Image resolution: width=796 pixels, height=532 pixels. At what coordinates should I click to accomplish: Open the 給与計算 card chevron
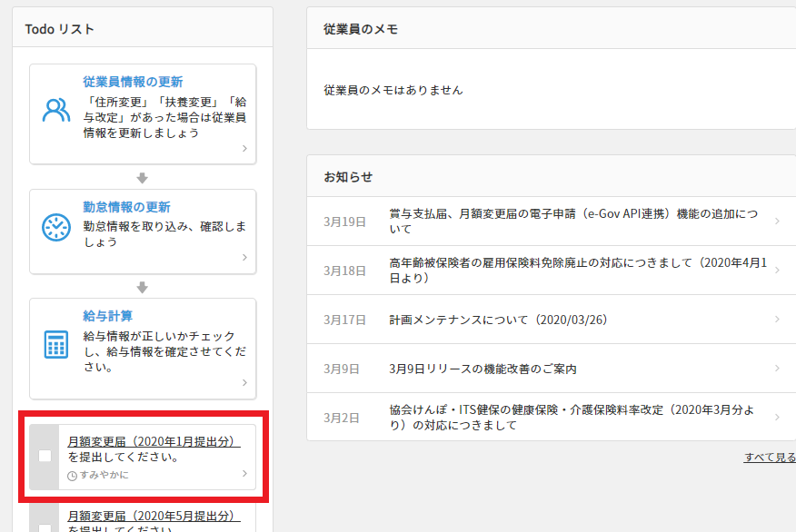(x=244, y=383)
